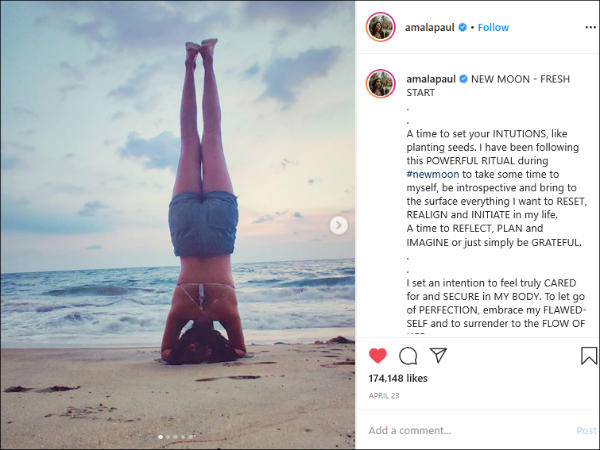This screenshot has width=600, height=450.
Task: Click the carousel dots indicator below photo
Action: [x=177, y=437]
